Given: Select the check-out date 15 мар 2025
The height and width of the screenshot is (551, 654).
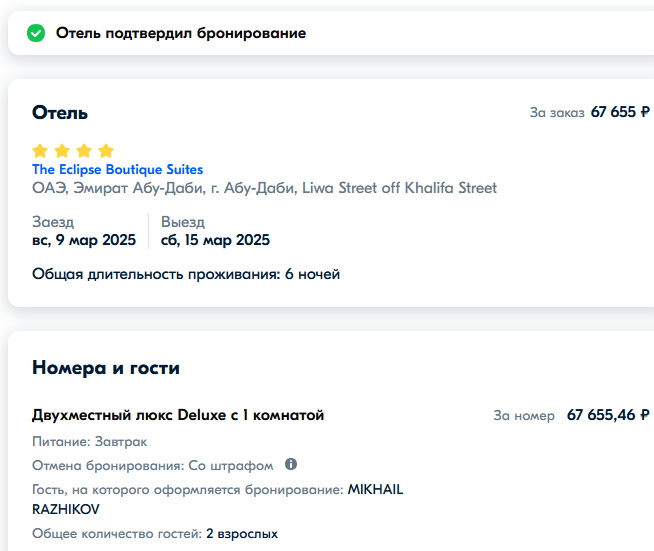Looking at the screenshot, I should (215, 240).
